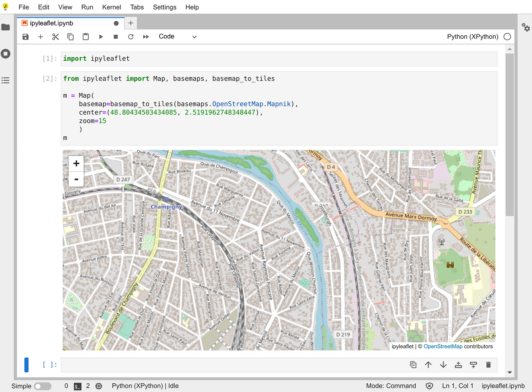Delete the active cell with trash icon
Screen dimensions: 532x392
(488, 365)
